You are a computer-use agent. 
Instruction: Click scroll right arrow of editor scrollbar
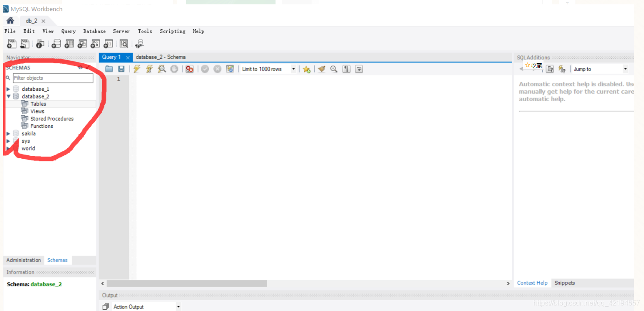tap(508, 284)
